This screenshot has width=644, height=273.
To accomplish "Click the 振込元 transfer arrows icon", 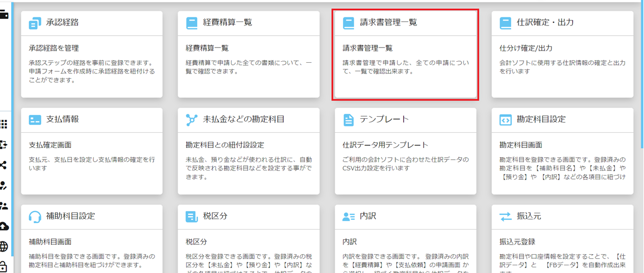I will (x=505, y=216).
